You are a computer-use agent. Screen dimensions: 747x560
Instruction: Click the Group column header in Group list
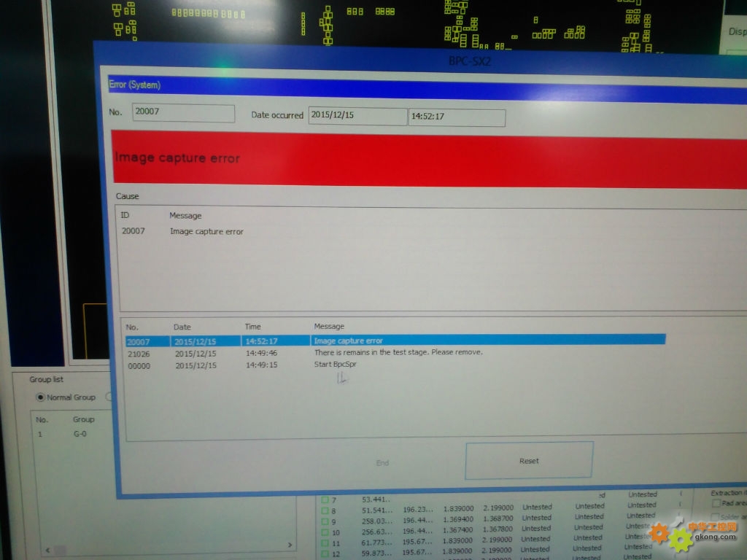click(83, 419)
